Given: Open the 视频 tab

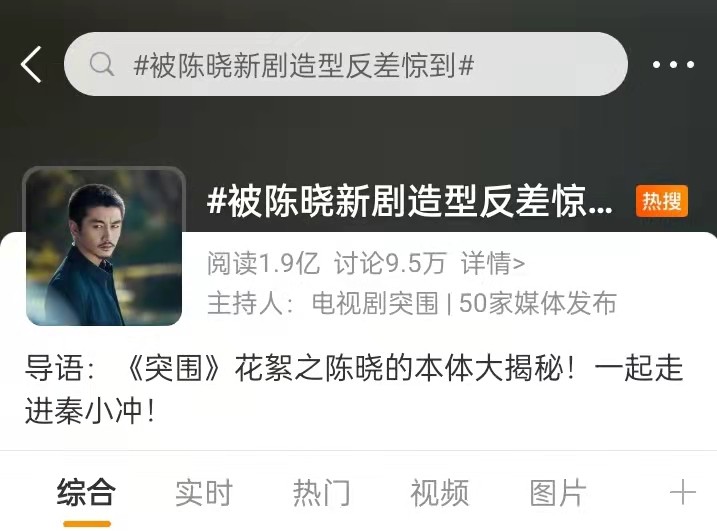Looking at the screenshot, I should pos(440,492).
